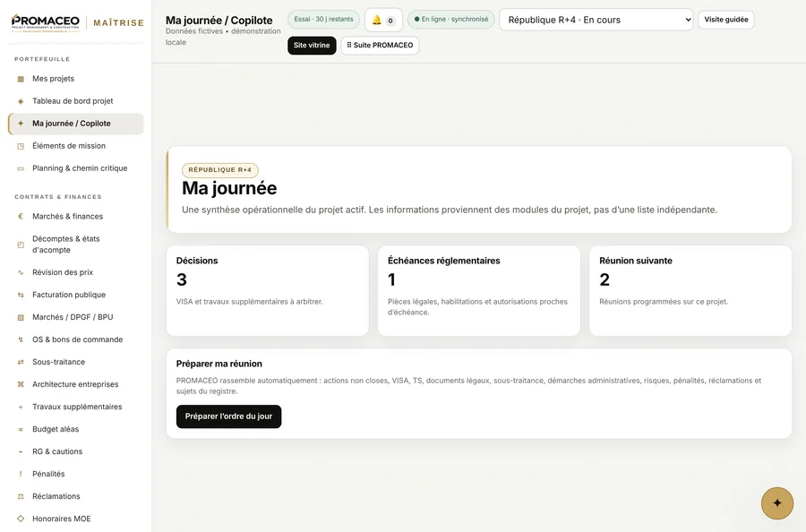Click the Planning & chemin critique icon
806x532 pixels.
[21, 168]
